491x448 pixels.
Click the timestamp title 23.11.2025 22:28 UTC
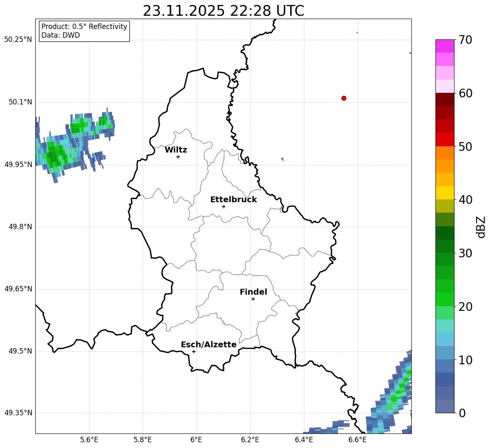(x=224, y=11)
